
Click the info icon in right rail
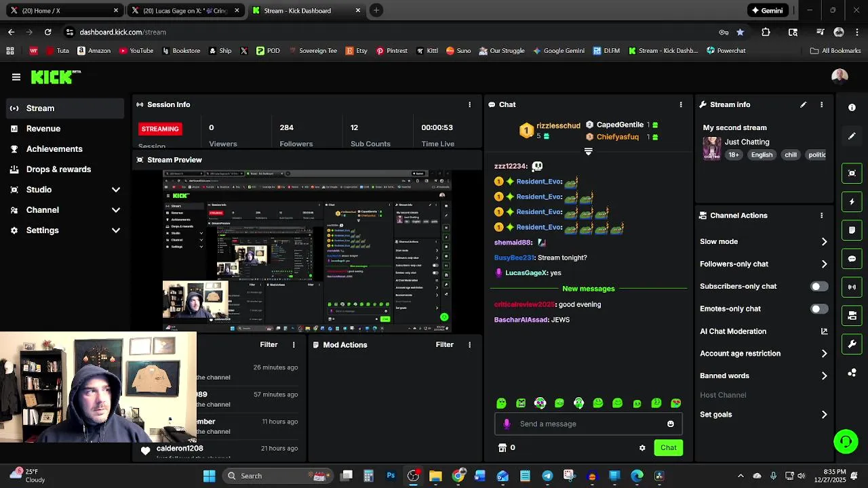852,108
